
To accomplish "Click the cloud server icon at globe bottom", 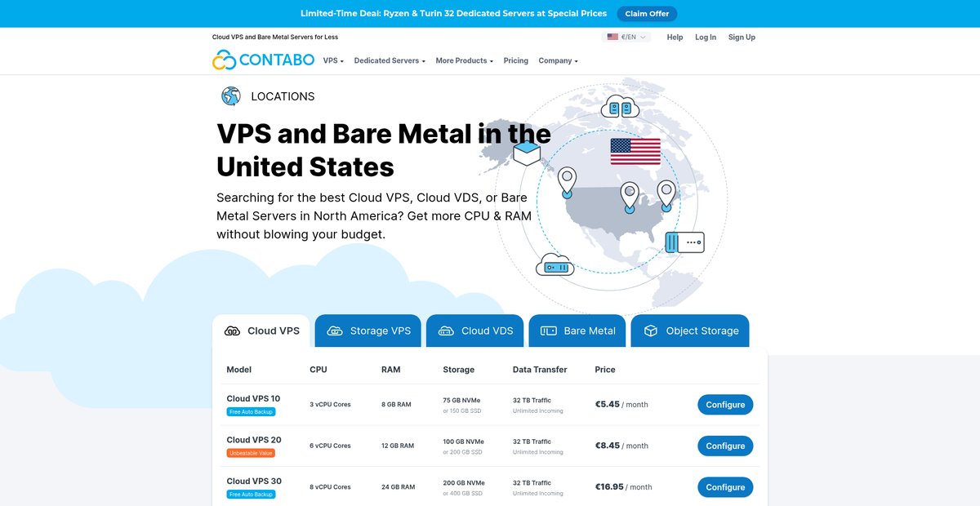I will [555, 264].
